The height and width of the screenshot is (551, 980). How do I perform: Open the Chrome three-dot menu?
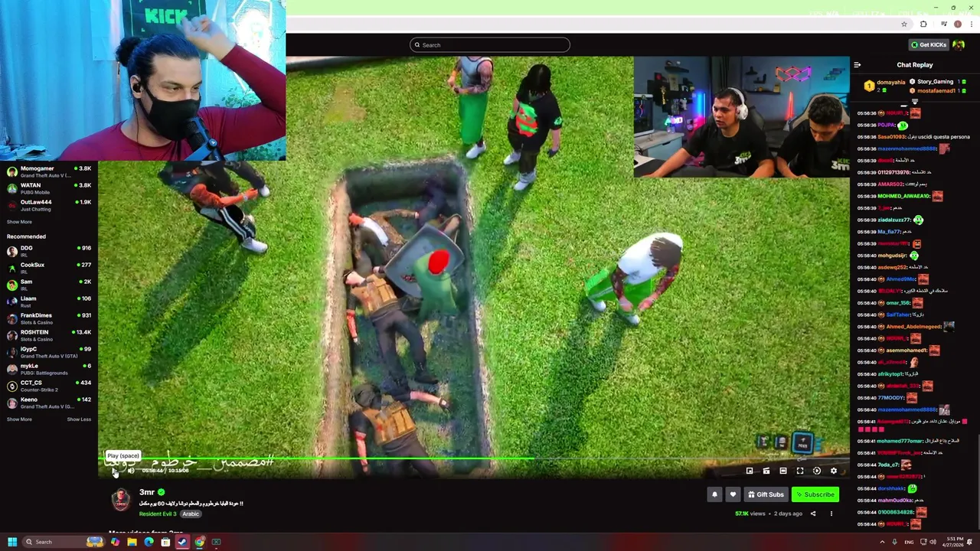pos(971,24)
